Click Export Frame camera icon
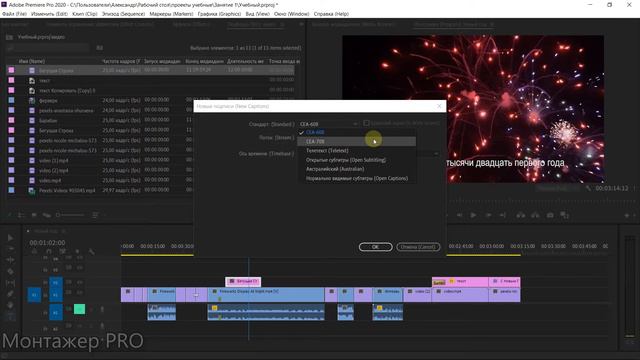Image resolution: width=640 pixels, height=360 pixels. point(550,215)
